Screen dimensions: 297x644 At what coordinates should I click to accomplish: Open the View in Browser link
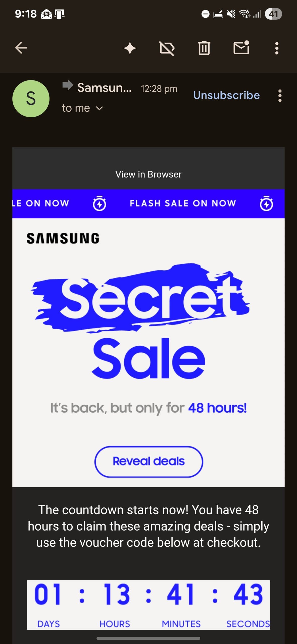(x=148, y=174)
